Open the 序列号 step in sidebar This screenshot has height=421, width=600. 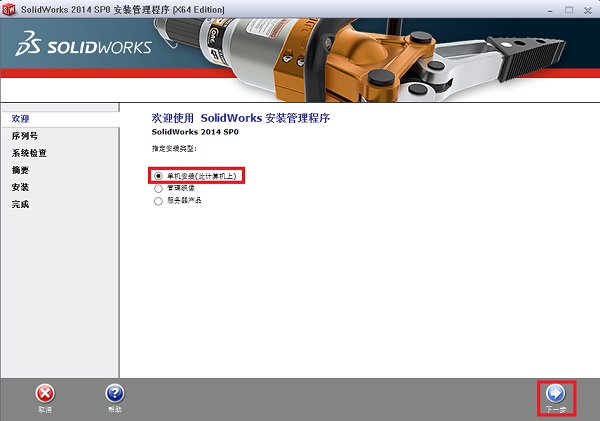click(x=24, y=136)
